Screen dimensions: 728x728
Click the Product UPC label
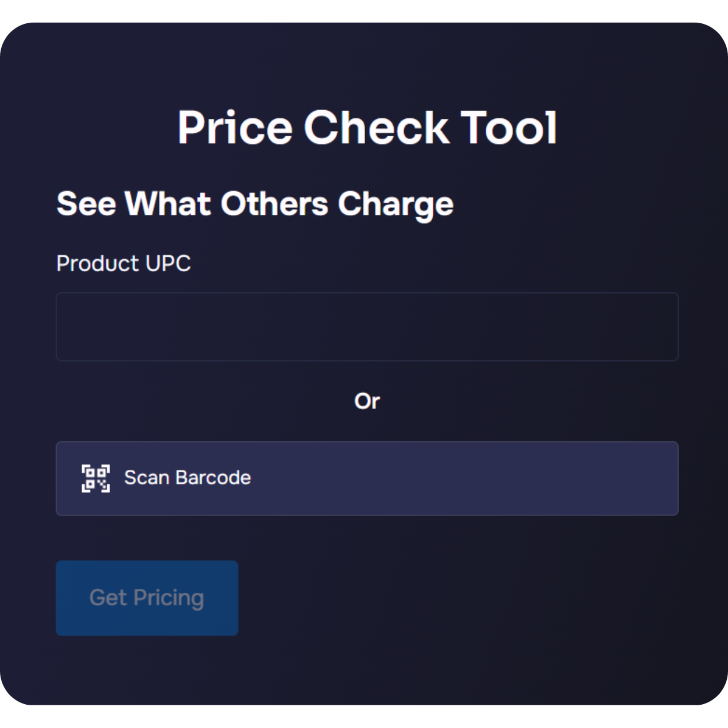pyautogui.click(x=123, y=263)
